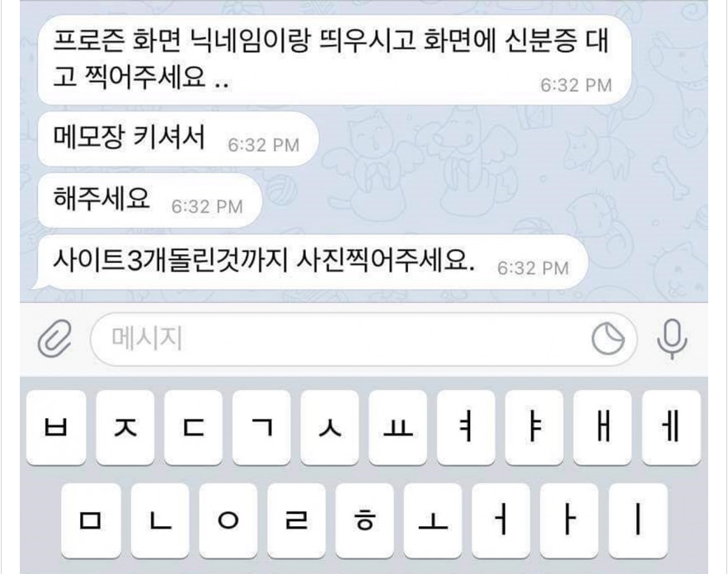Tap the ㅁ key on keyboard
Viewport: 728px width, 574px height.
91,520
